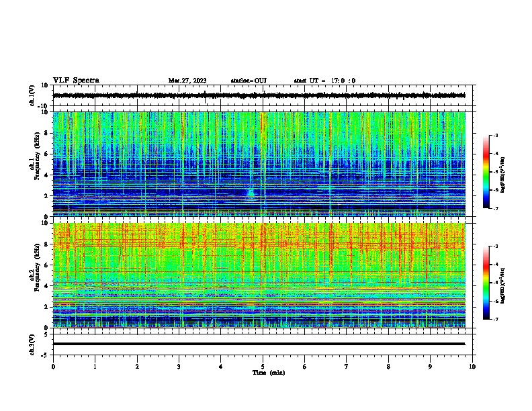This screenshot has width=532, height=411.
Task: Click the log(PSD) label beside ch.1 color bar
Action: click(502, 175)
